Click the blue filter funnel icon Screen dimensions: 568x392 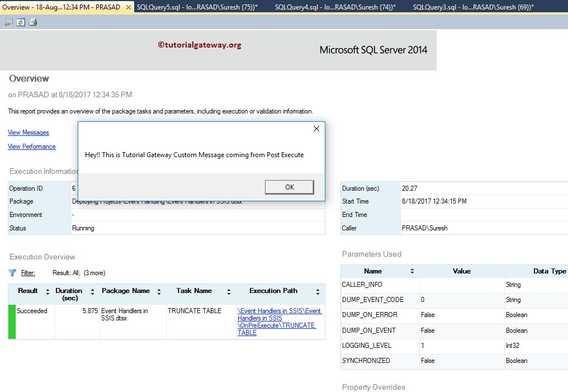(12, 273)
